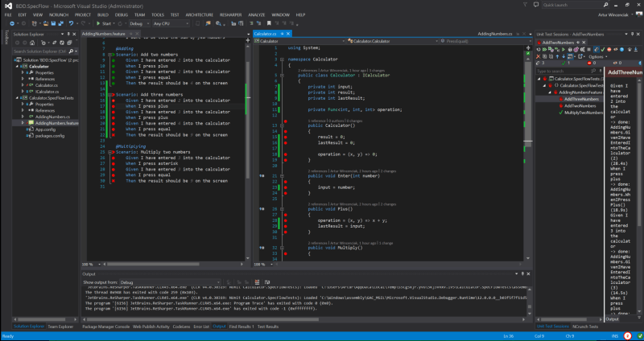Click the Undo arrow in the toolbar
Viewport: 644px width, 341px height.
(x=72, y=23)
